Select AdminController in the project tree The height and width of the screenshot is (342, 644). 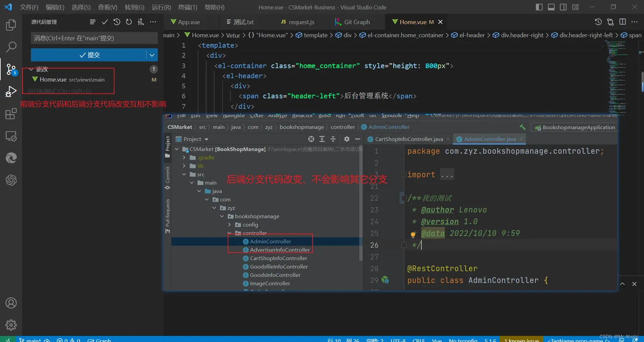(270, 241)
